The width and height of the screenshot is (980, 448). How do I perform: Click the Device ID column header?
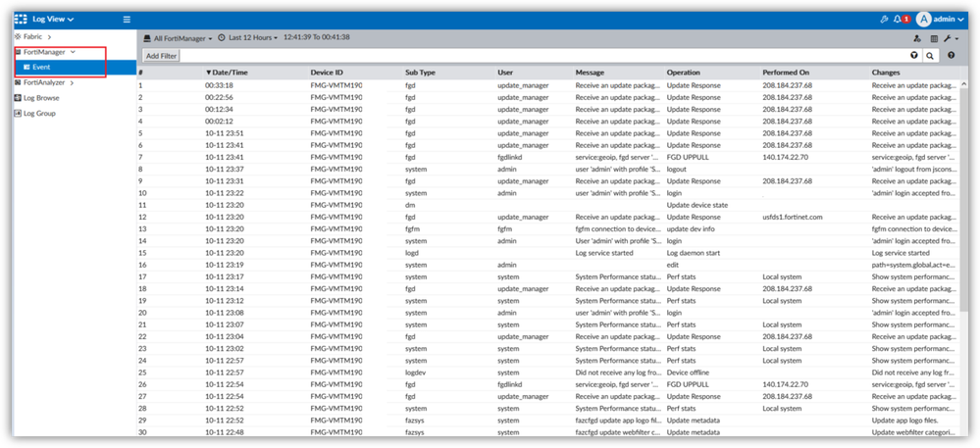click(327, 73)
